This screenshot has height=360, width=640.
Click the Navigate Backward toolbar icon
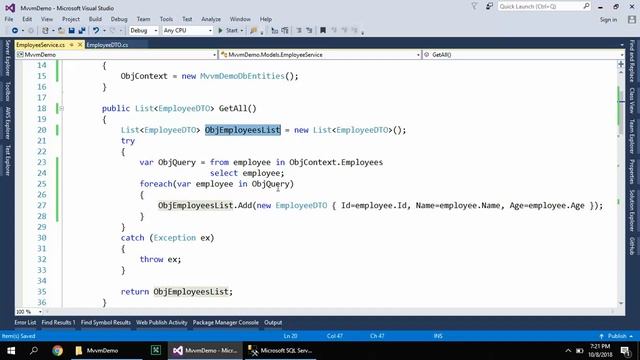click(x=15, y=31)
